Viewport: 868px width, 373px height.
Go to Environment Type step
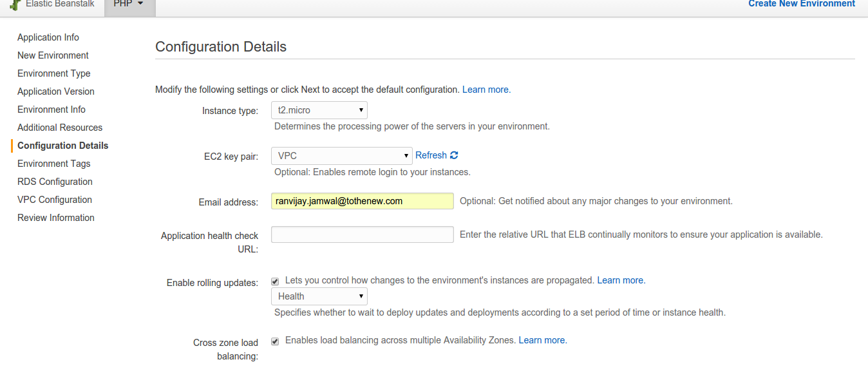[54, 73]
